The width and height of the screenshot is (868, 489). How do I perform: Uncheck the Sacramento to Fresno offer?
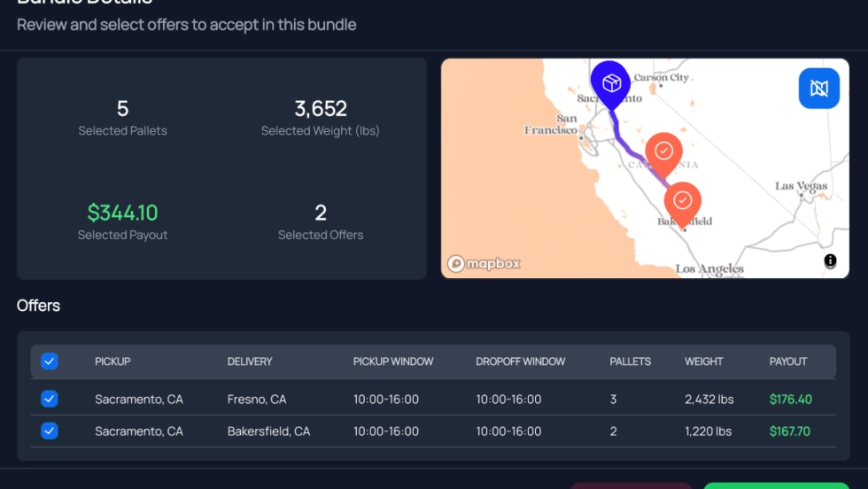[x=50, y=400]
